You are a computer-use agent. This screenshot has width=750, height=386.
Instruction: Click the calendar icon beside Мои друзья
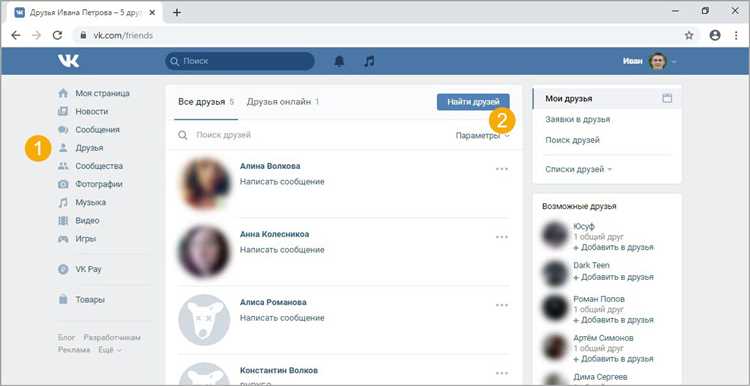click(667, 99)
